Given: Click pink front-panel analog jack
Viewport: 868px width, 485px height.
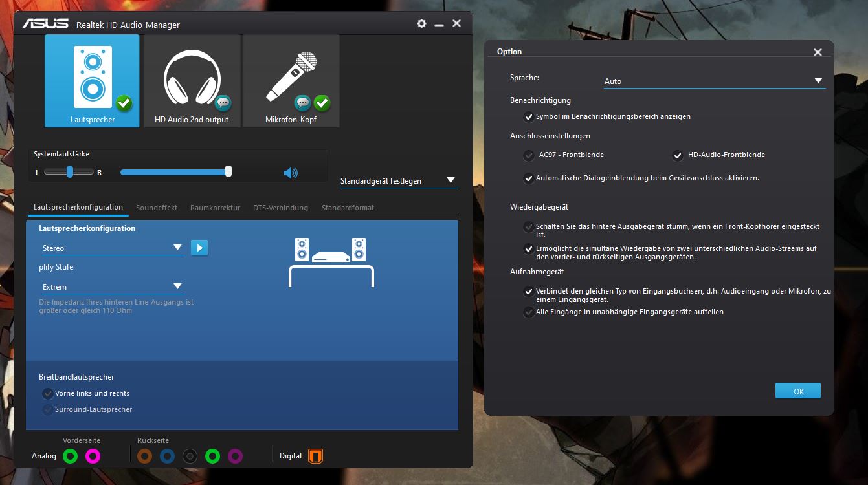Looking at the screenshot, I should [x=93, y=456].
